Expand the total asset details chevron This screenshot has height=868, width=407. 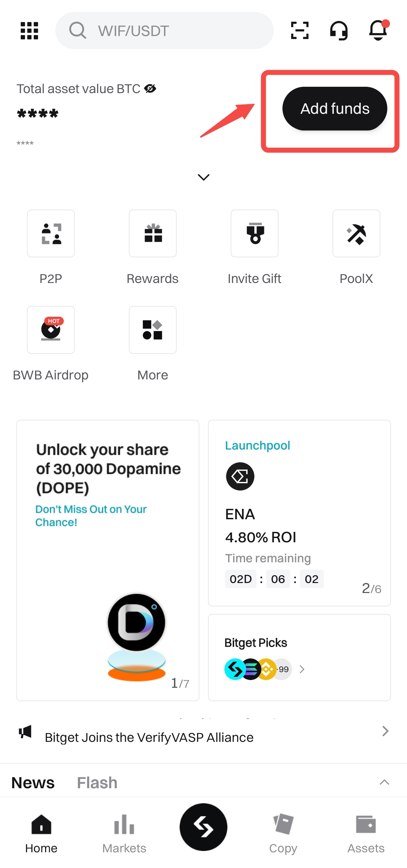203,177
